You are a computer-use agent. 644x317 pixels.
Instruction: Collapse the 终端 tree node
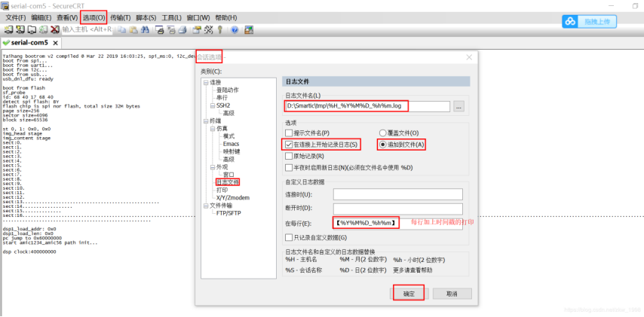pos(206,121)
